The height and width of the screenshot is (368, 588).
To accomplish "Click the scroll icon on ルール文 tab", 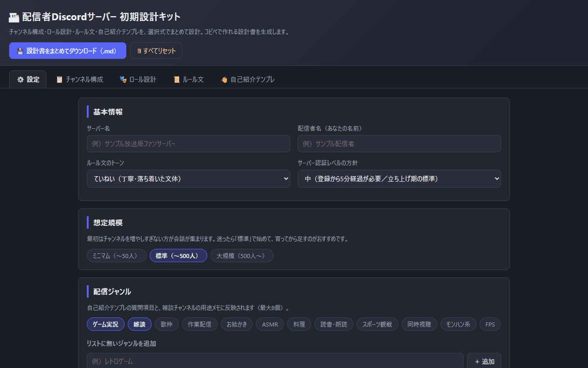I will [176, 80].
